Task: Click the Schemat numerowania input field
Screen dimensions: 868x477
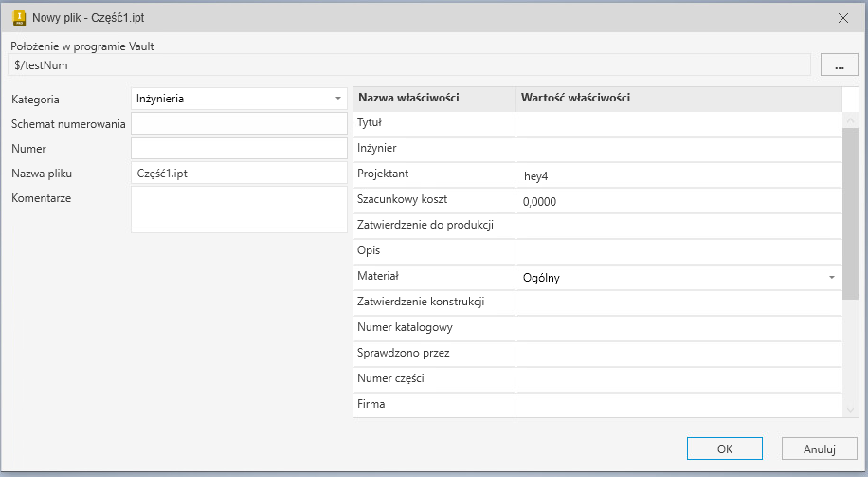Action: (x=240, y=123)
